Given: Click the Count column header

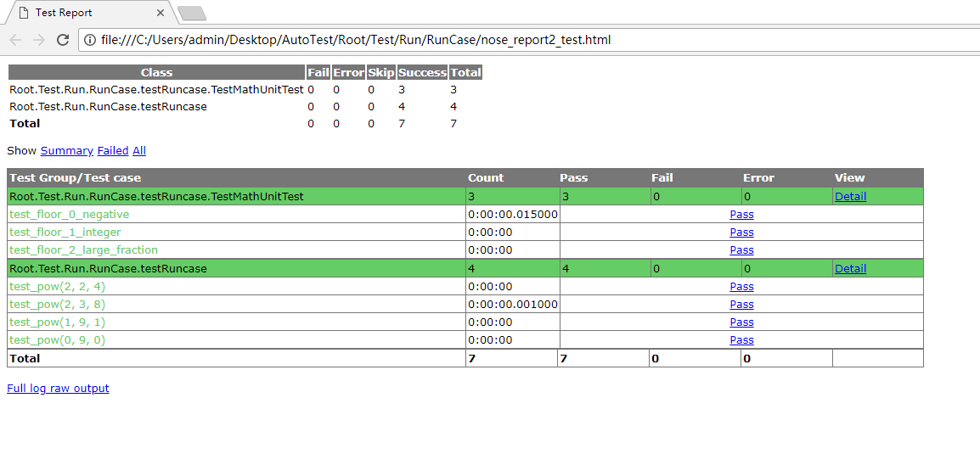Looking at the screenshot, I should [511, 178].
